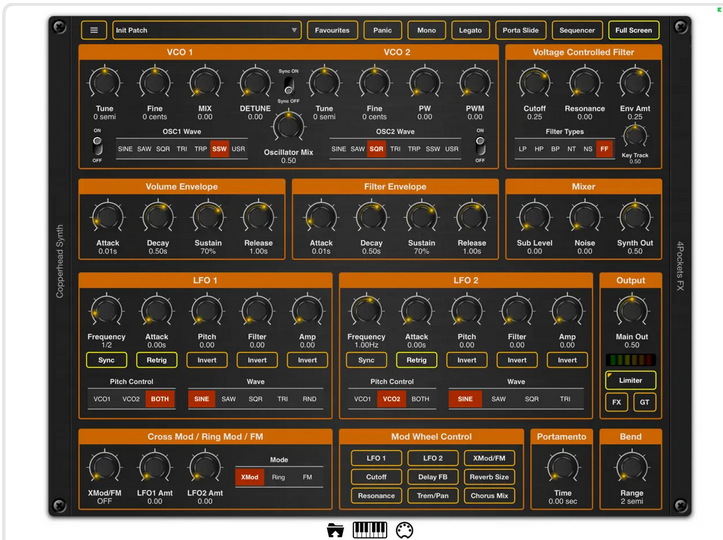The image size is (723, 540).
Task: Toggle the VCO 2 on/off switch
Action: pyautogui.click(x=480, y=145)
